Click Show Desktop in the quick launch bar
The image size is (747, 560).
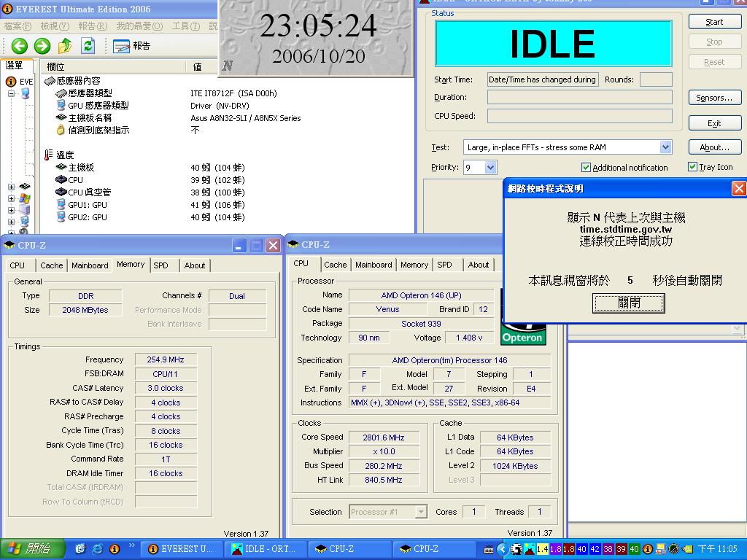pyautogui.click(x=80, y=549)
